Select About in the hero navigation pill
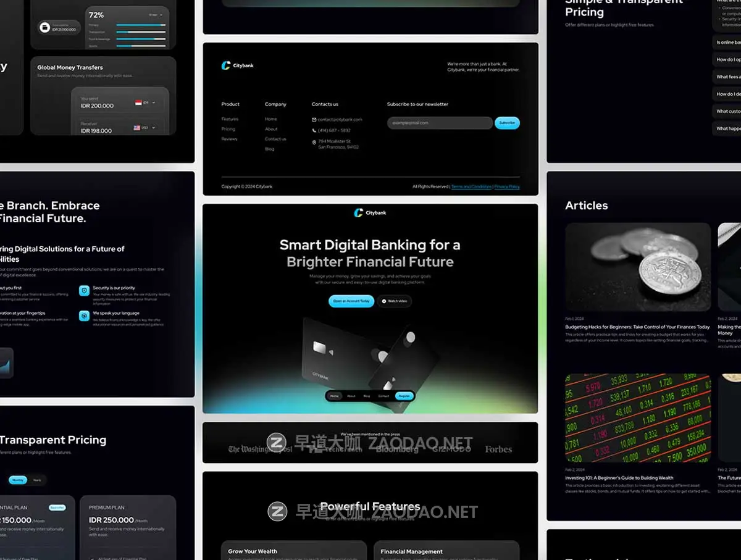Screen dimensions: 741x560 [x=351, y=396]
